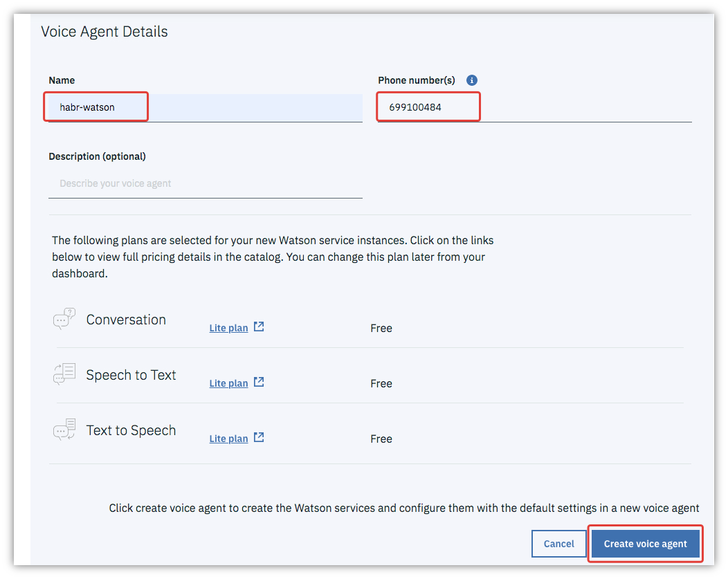Cancel voice agent creation
728x579 pixels.
(559, 544)
